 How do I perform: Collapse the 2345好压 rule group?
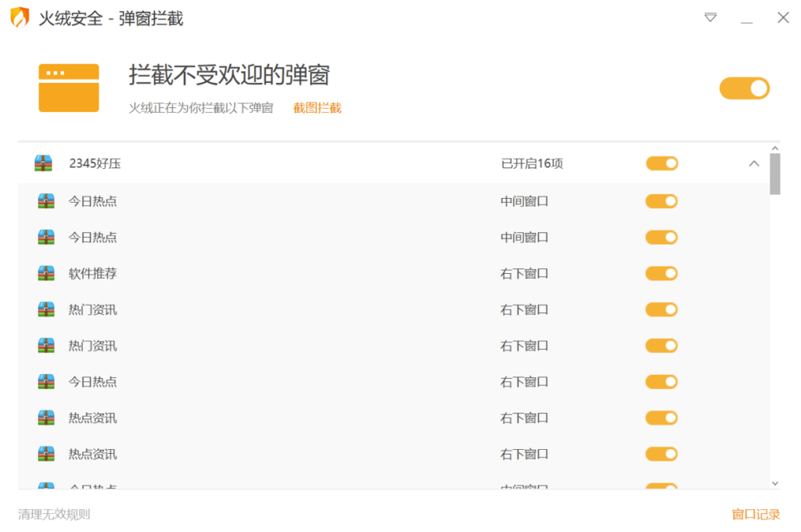[x=754, y=164]
